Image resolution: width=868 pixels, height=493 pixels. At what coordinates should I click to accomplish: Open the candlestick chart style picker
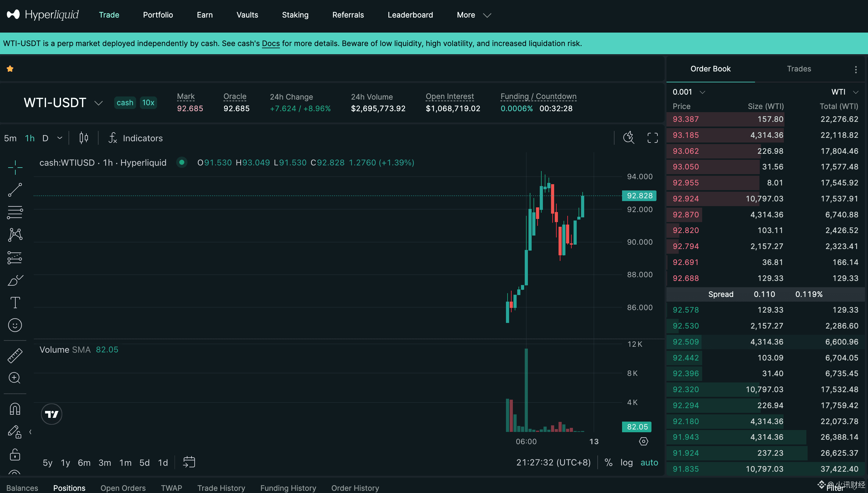pyautogui.click(x=84, y=138)
